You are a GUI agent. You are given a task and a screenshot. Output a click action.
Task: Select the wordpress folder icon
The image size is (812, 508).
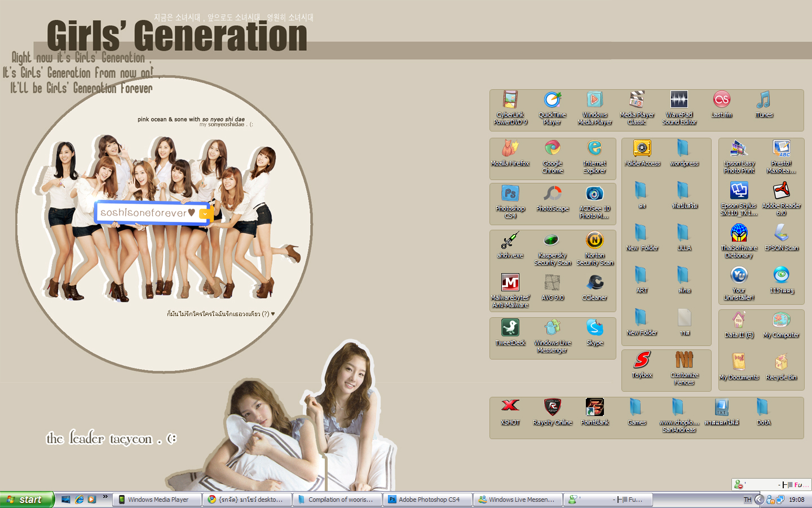tap(685, 153)
